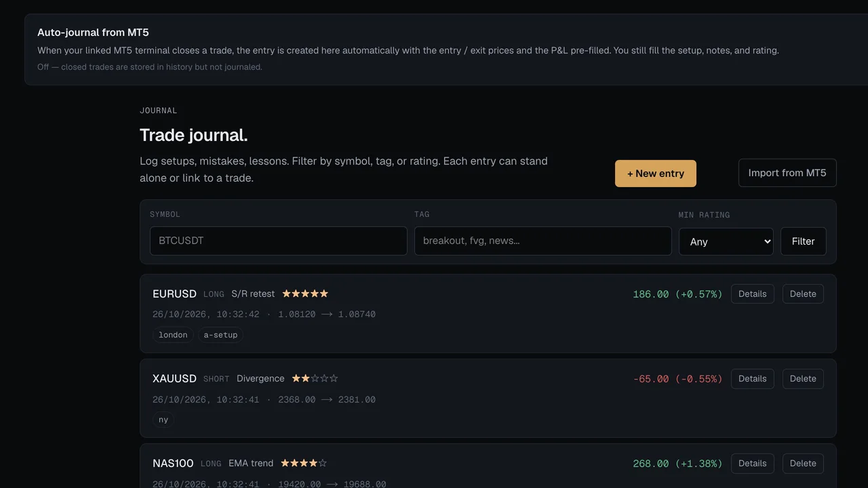The width and height of the screenshot is (868, 488).
Task: Select the XAUUSD symbol title
Action: pos(174,378)
